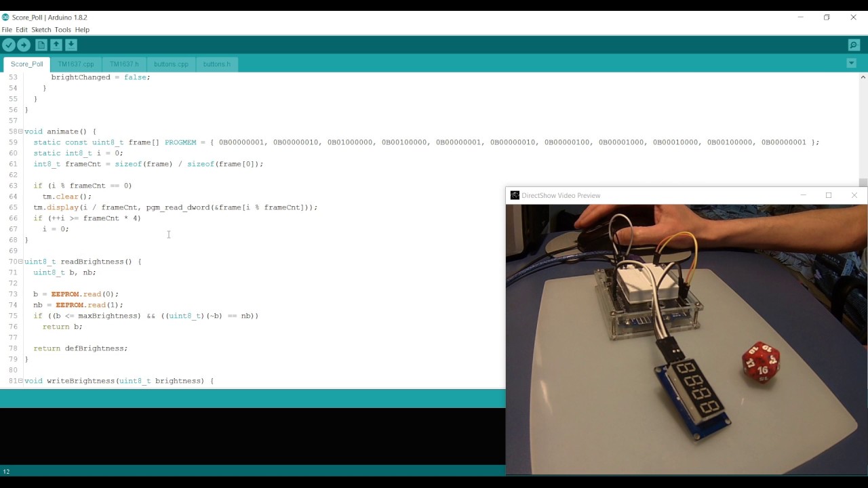The height and width of the screenshot is (488, 868).
Task: Click the code editor vertical scrollbar thumb
Action: coord(863,182)
